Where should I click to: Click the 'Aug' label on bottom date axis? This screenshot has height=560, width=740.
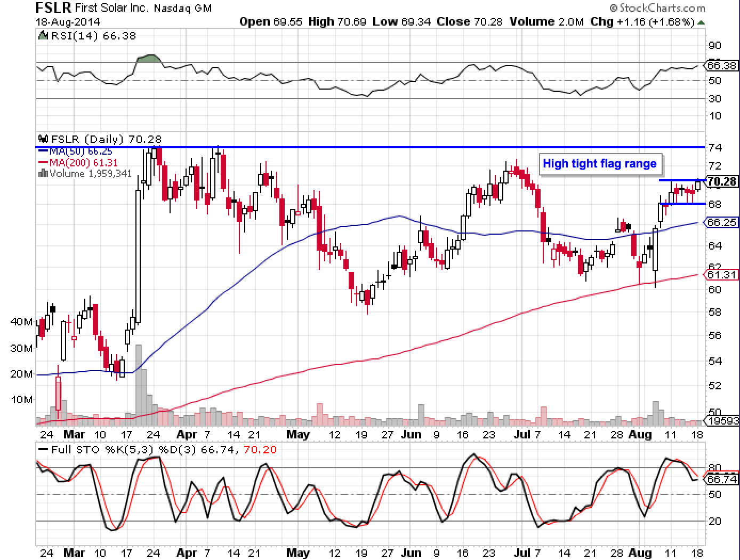click(x=640, y=553)
